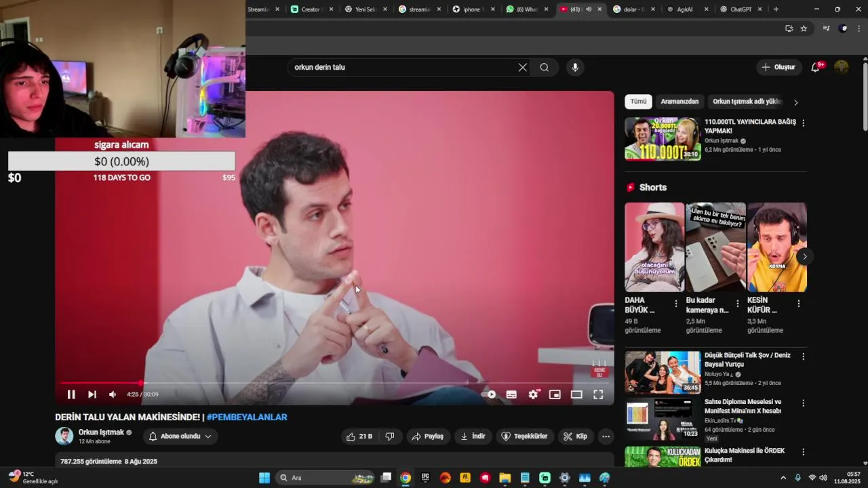
Task: Open Epic Games launcher from taskbar
Action: click(x=425, y=478)
